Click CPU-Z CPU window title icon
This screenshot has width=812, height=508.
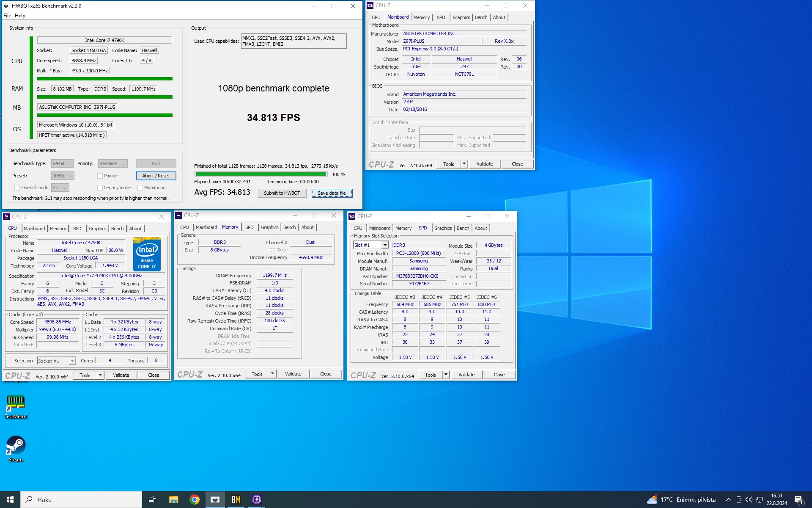[x=6, y=217]
